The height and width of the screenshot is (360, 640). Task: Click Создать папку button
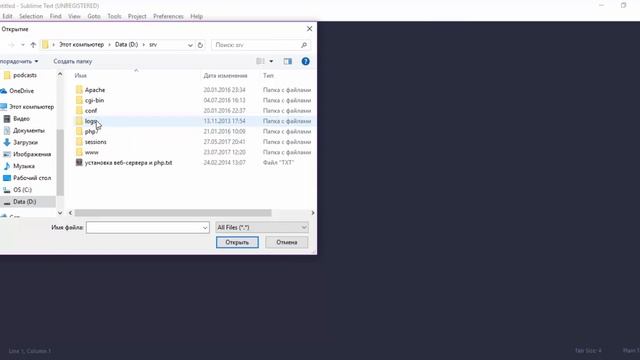(73, 61)
